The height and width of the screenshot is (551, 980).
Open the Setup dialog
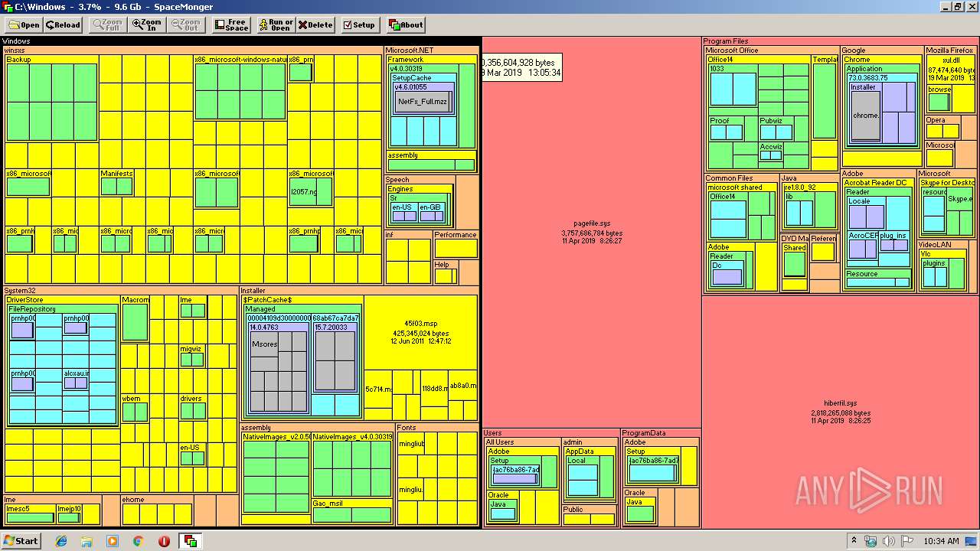[x=359, y=24]
